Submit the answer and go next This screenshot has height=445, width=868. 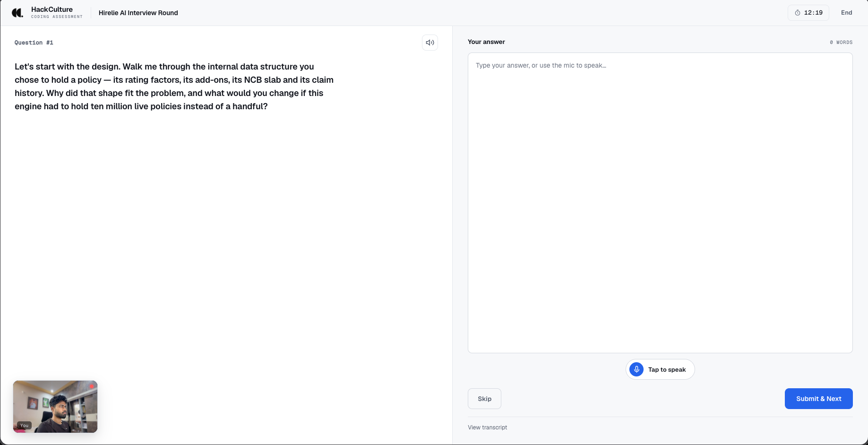[x=819, y=399]
